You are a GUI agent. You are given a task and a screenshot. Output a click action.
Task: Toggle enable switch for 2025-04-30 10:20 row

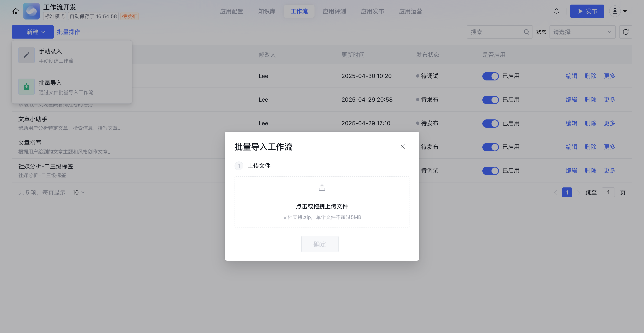click(490, 76)
